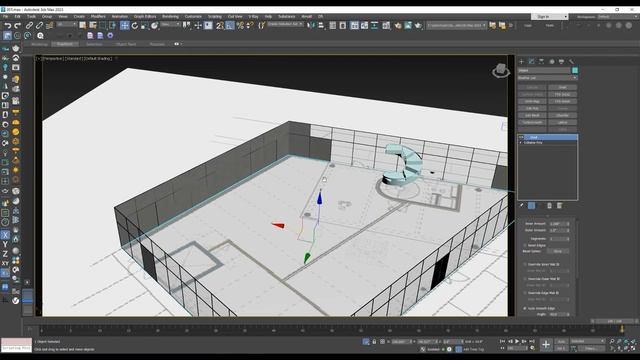Viewport: 640px width, 360px height.
Task: Click the Undo arrow icon
Action: coord(7,26)
